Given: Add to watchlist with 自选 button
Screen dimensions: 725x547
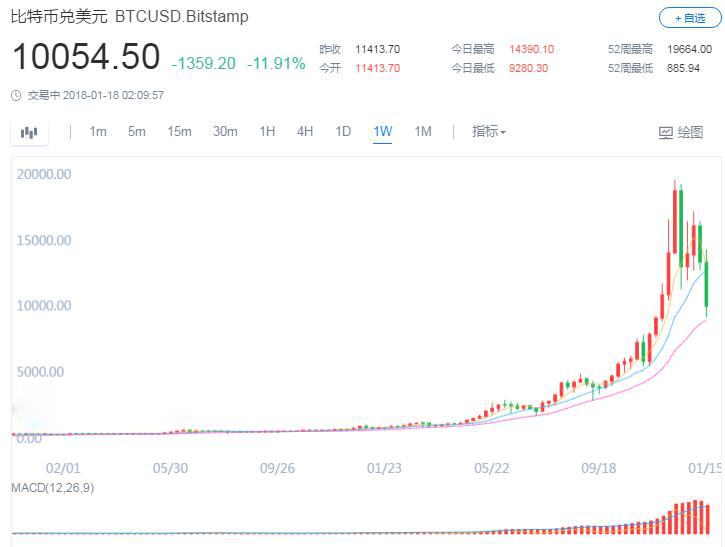Looking at the screenshot, I should pyautogui.click(x=688, y=18).
